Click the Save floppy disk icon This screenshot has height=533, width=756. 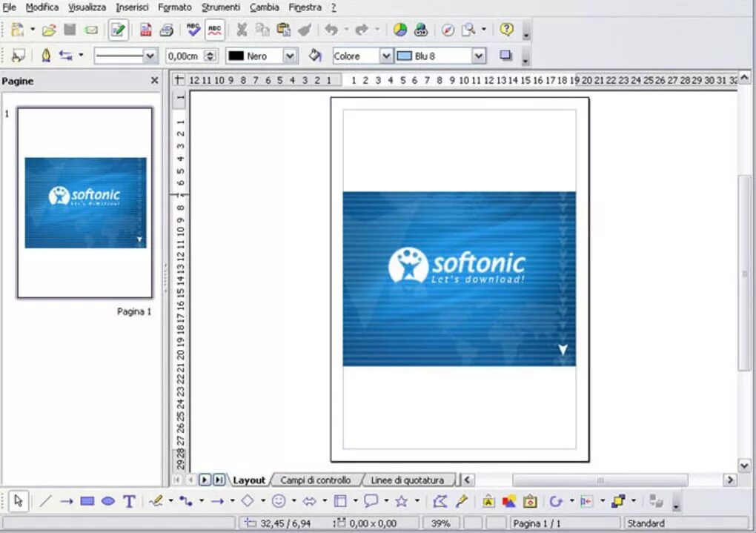tap(70, 30)
